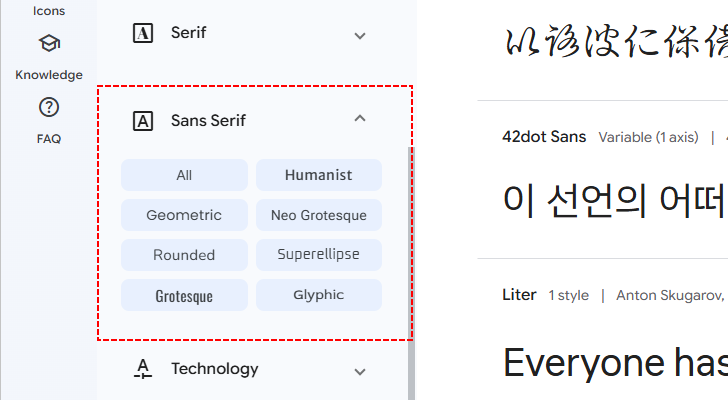
Task: Enable the Rounded filter chip
Action: click(x=184, y=255)
